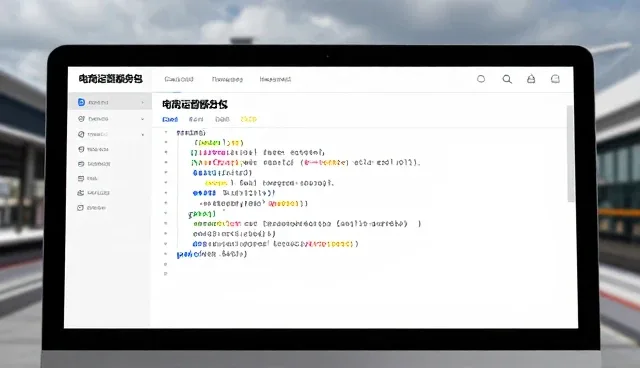Viewport: 640px width, 368px height.
Task: Expand chevron on third sidebar row
Action: click(x=143, y=135)
